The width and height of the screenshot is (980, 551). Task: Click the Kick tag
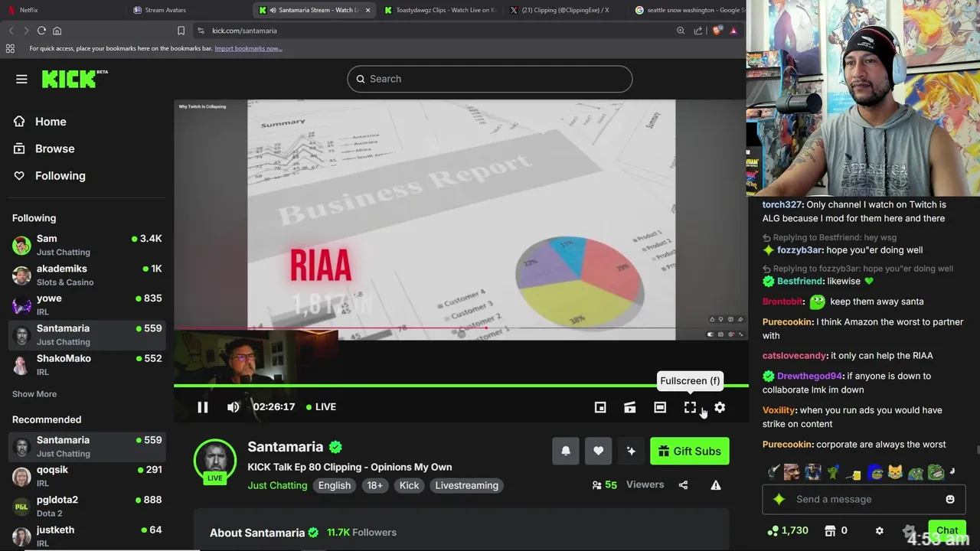click(409, 485)
